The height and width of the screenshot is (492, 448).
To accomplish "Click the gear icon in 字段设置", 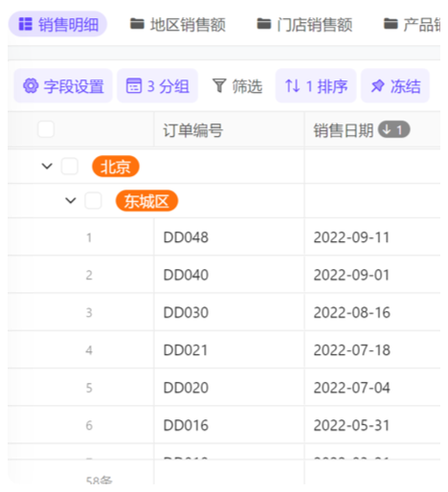I will 31,86.
